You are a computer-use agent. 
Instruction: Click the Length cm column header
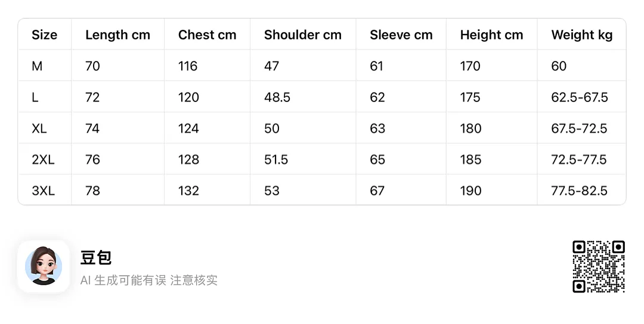click(x=118, y=35)
